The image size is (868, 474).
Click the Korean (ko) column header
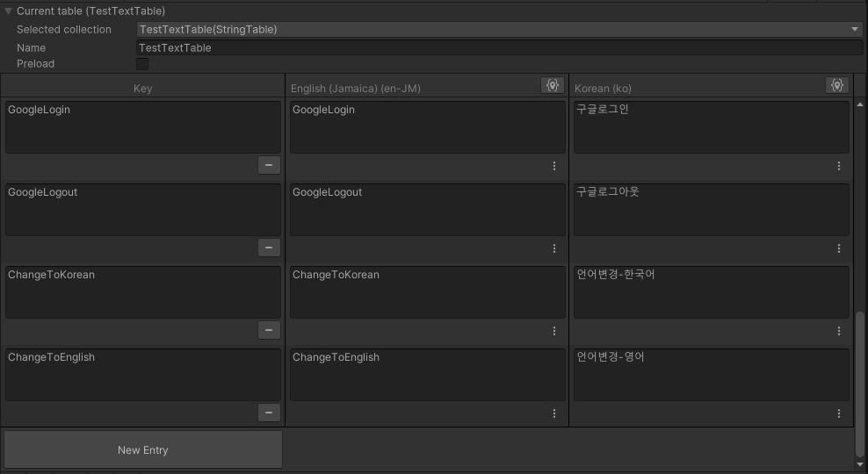click(603, 89)
